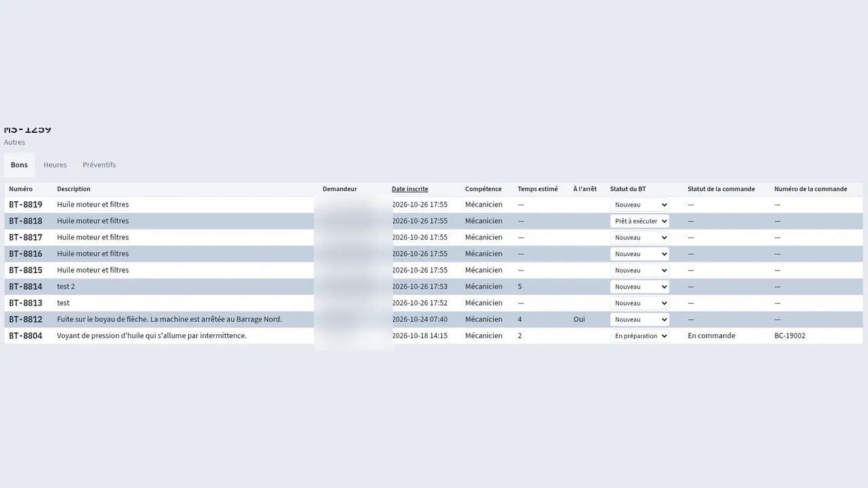
Task: Open work order BT-8812
Action: coord(26,319)
